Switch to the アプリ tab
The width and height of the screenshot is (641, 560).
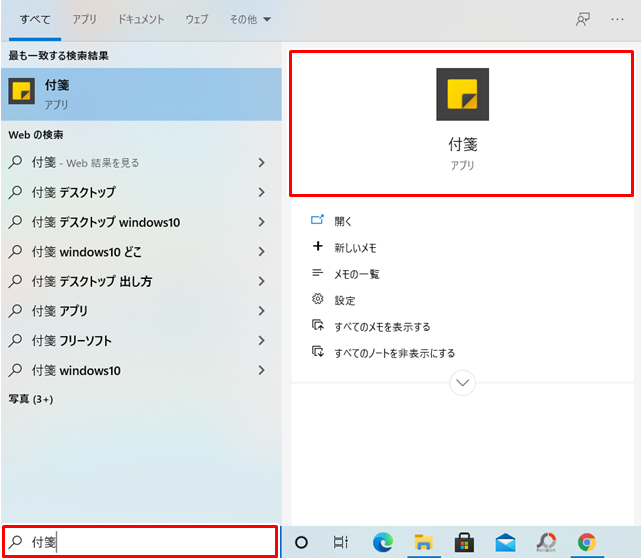(x=84, y=19)
